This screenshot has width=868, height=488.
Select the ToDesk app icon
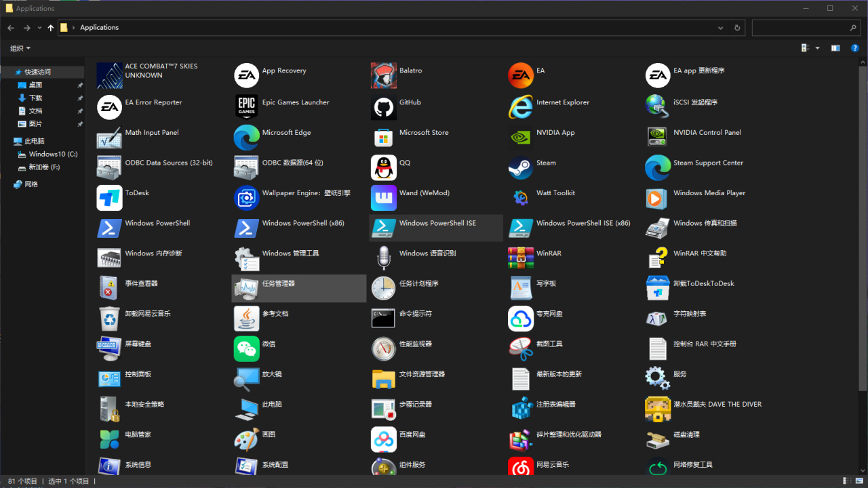pyautogui.click(x=109, y=197)
